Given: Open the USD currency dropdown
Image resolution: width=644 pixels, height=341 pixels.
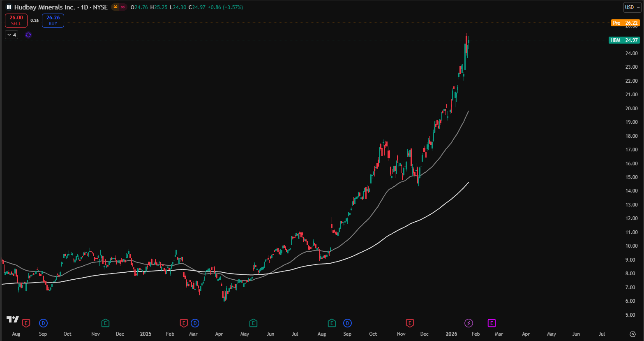Looking at the screenshot, I should point(632,7).
